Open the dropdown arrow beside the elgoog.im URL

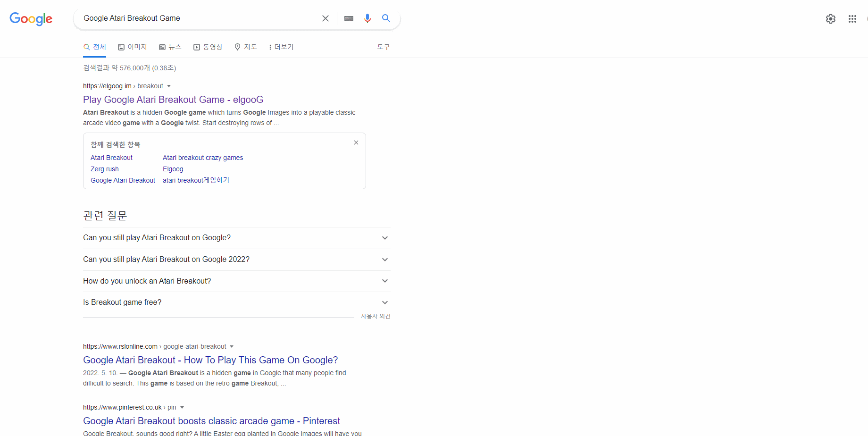click(169, 86)
